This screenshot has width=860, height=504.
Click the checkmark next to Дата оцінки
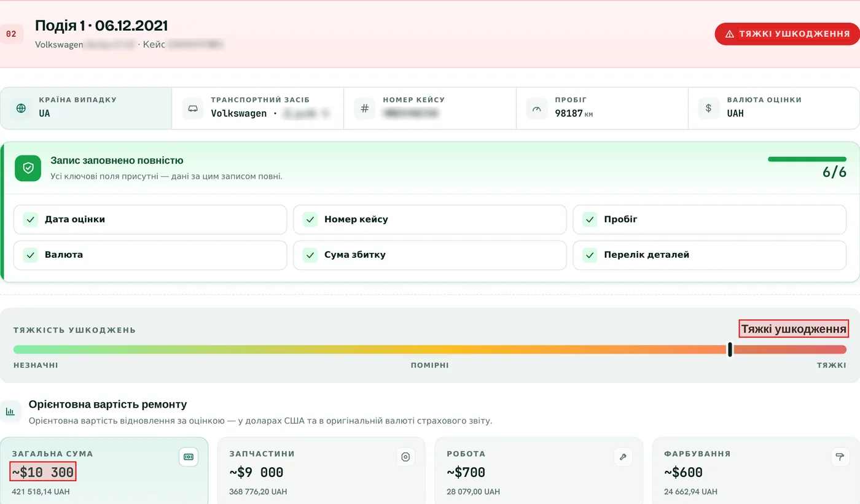pyautogui.click(x=31, y=220)
